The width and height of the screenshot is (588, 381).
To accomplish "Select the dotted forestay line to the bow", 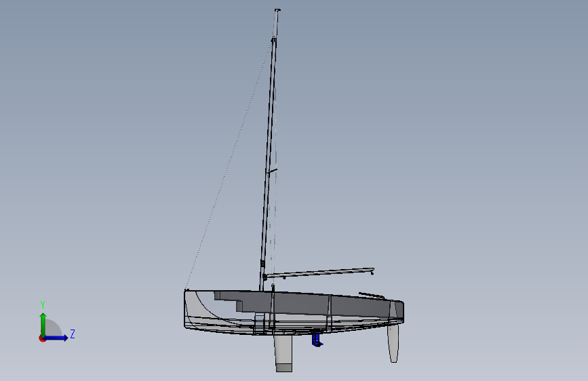I will pos(228,165).
